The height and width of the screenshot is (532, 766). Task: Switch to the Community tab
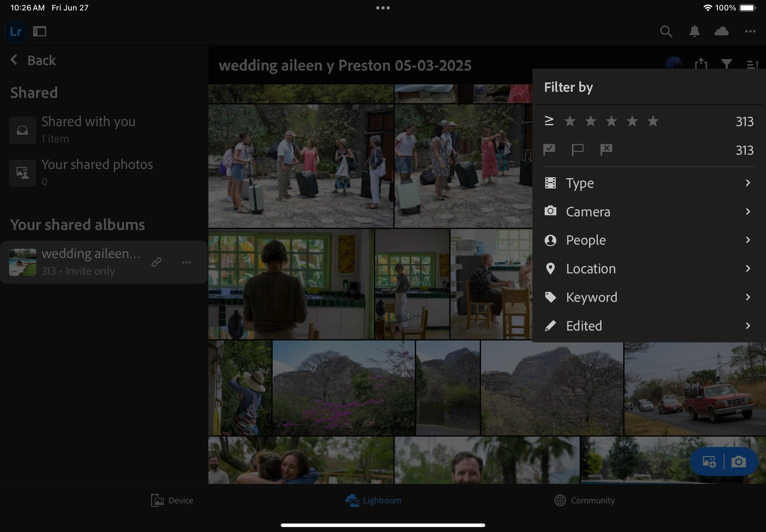[584, 500]
